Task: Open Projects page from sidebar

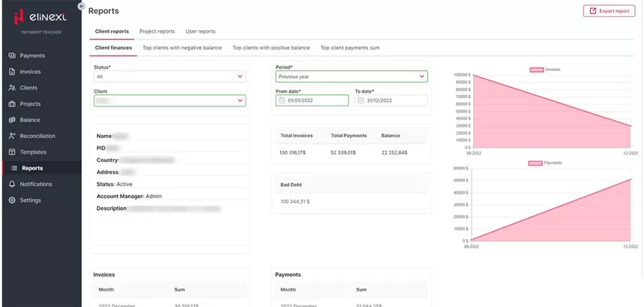Action: tap(30, 104)
